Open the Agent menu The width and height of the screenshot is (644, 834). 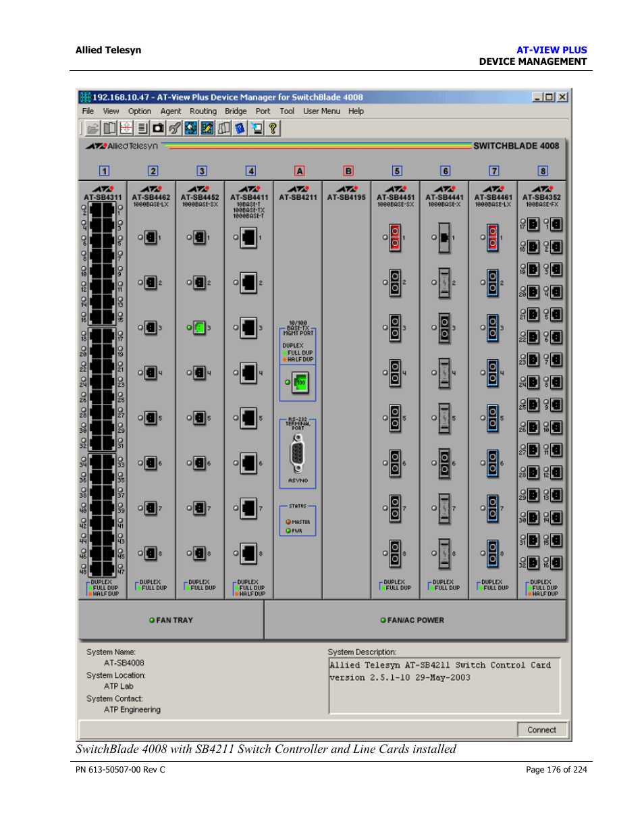(x=171, y=111)
